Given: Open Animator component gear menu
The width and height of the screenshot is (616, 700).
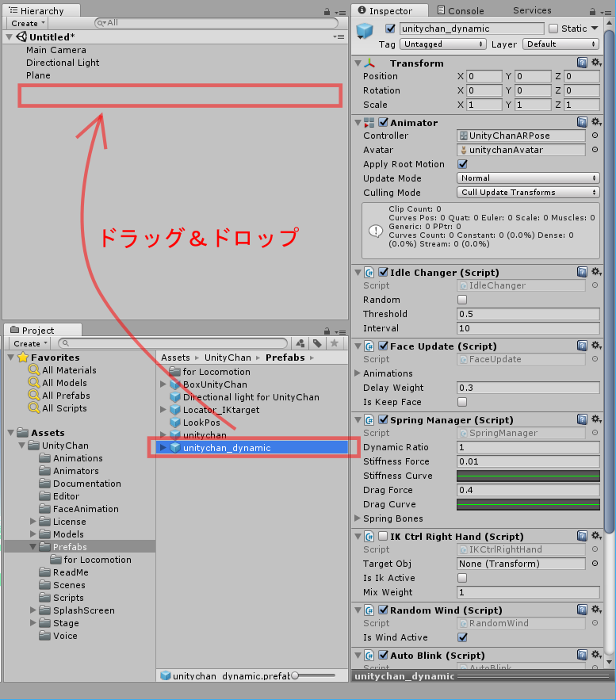Looking at the screenshot, I should pos(596,122).
